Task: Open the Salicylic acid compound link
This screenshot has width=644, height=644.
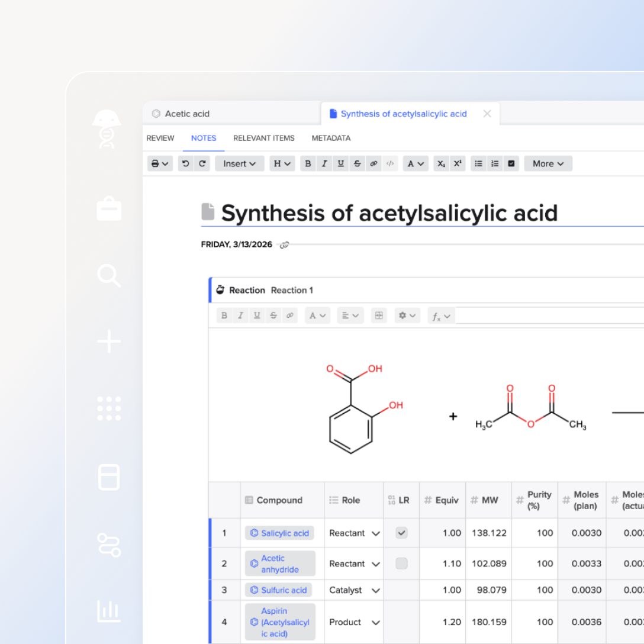Action: 280,533
